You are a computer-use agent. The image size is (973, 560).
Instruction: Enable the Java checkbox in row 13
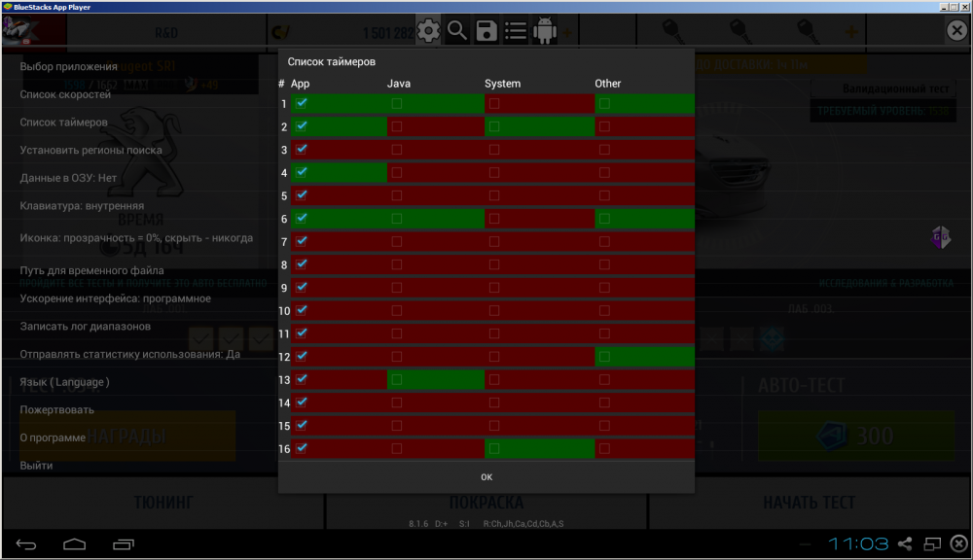[x=396, y=379]
